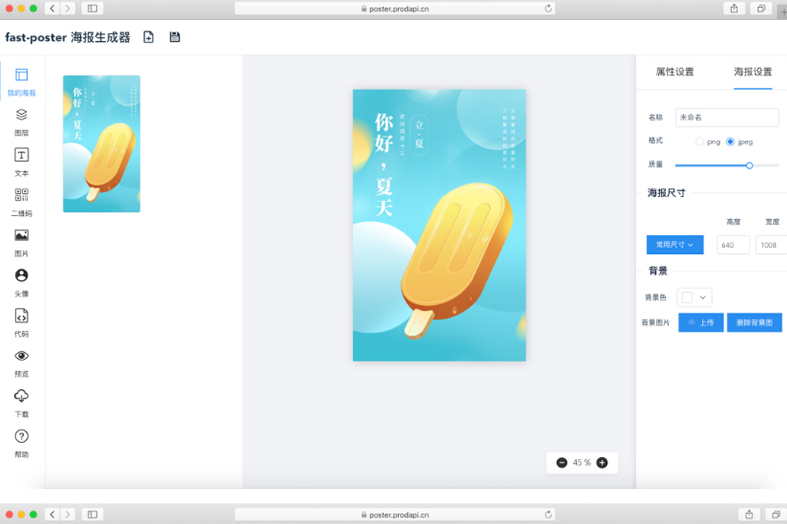This screenshot has height=524, width=787.
Task: Open the 代码 code panel
Action: click(21, 316)
